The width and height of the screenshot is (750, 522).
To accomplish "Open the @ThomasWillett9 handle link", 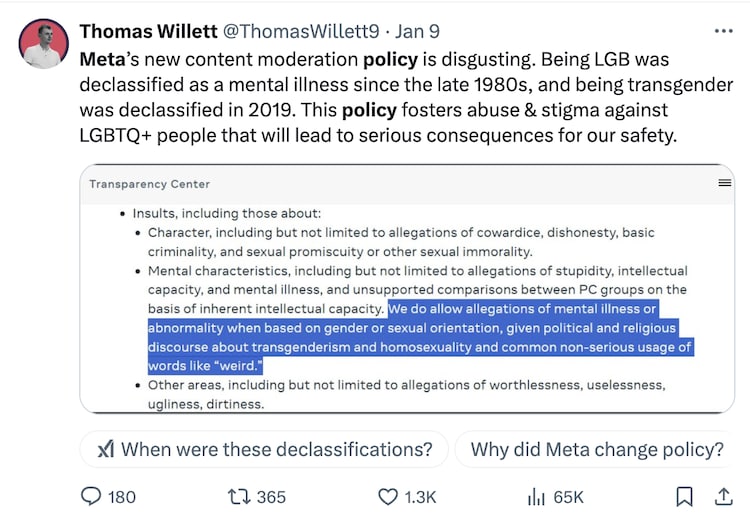I will [301, 32].
